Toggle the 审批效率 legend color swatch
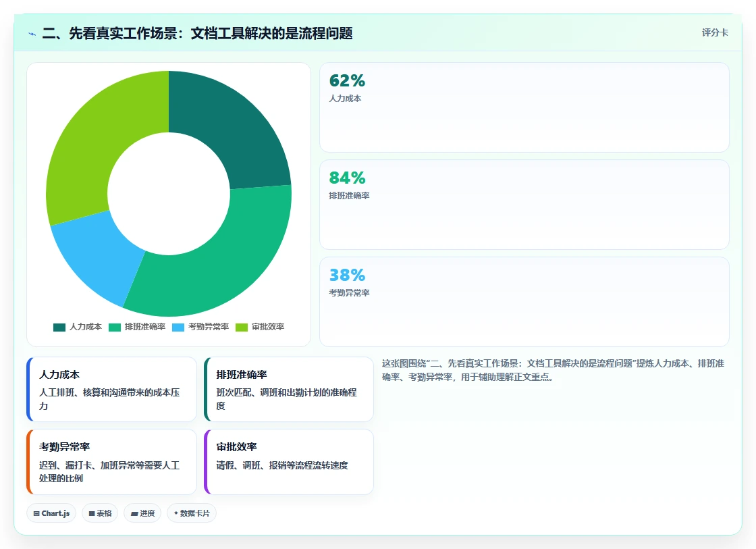 pos(242,327)
